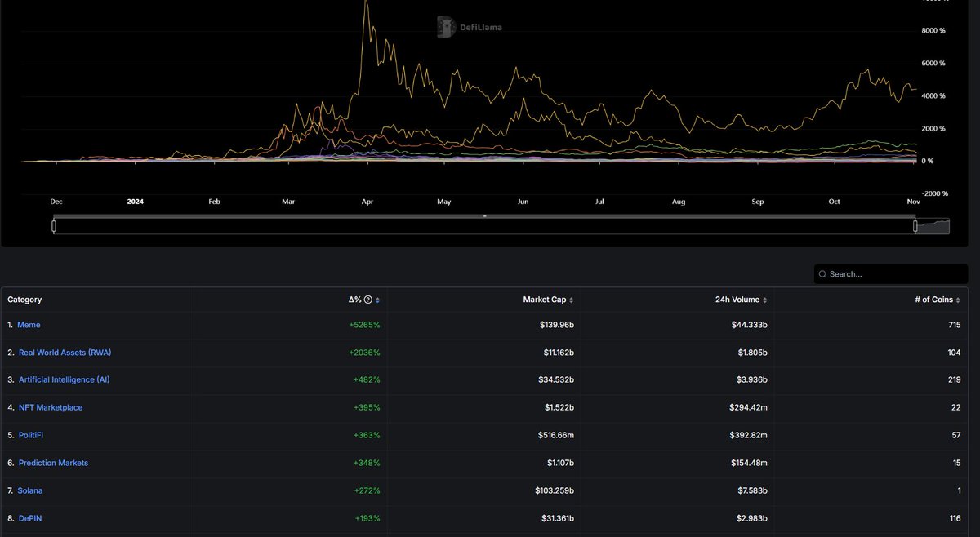Click the Δ% help question-mark icon
980x537 pixels.
click(x=368, y=300)
